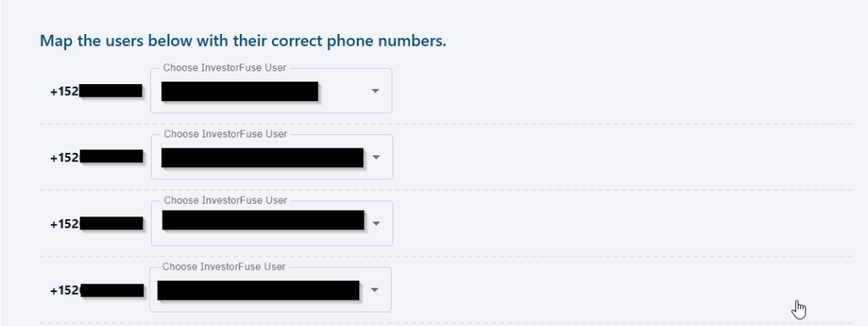Screen dimensions: 868x326
Task: Click the 'Map the users below' heading
Action: click(x=242, y=41)
